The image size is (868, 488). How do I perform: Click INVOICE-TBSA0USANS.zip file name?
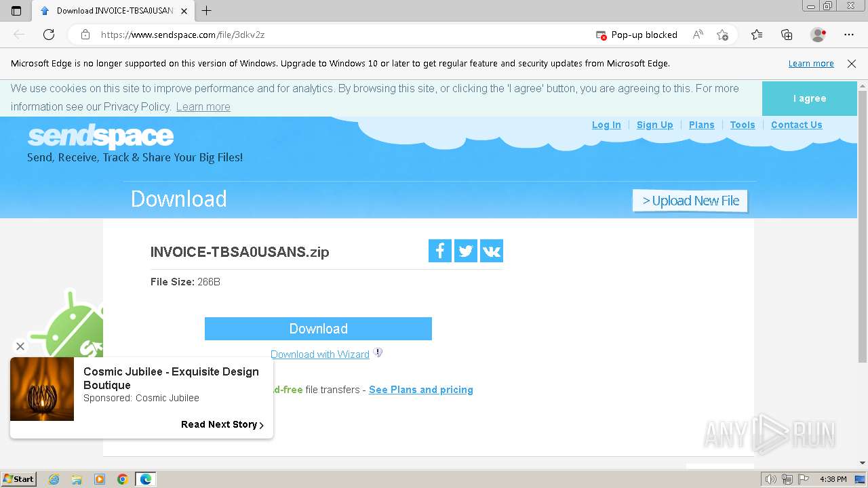[x=239, y=252]
